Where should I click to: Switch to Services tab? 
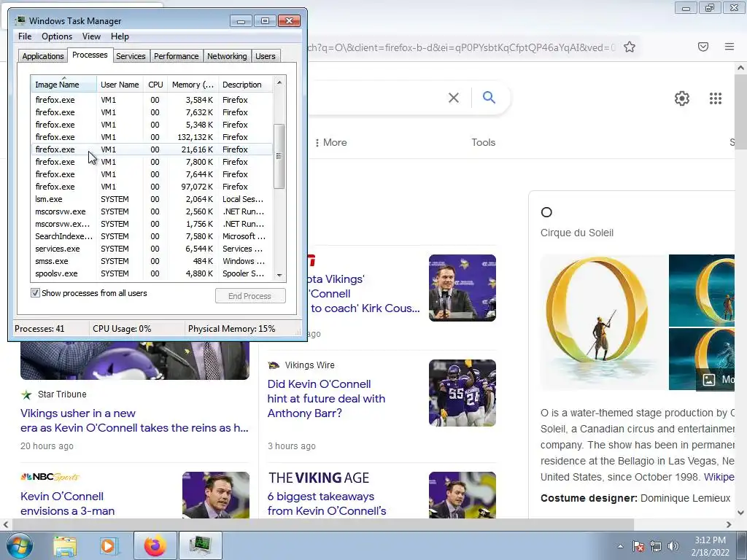pos(131,56)
